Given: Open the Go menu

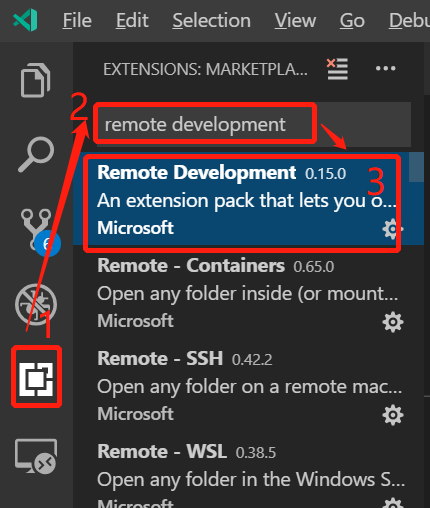Looking at the screenshot, I should point(352,20).
